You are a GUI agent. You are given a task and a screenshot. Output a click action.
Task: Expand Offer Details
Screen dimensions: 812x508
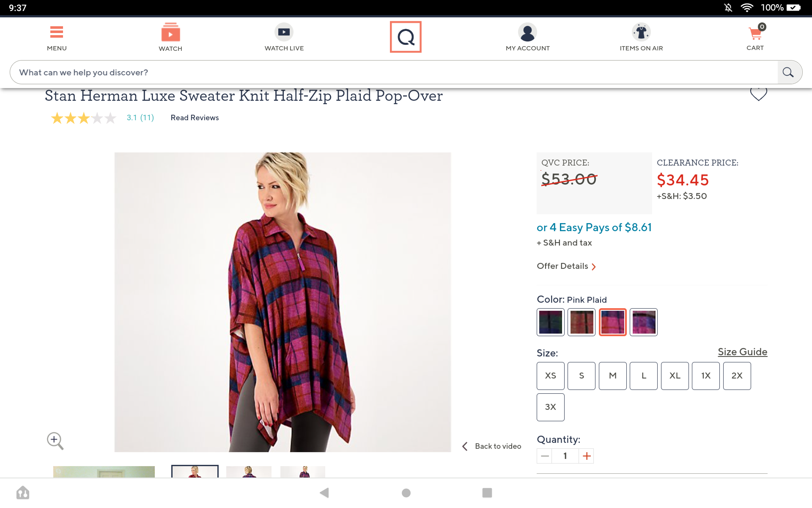coord(566,266)
